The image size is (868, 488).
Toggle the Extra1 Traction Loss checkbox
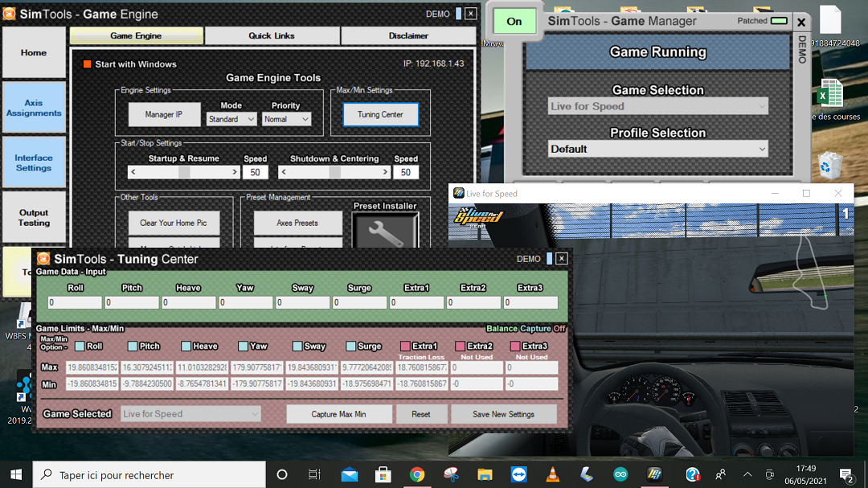point(405,346)
